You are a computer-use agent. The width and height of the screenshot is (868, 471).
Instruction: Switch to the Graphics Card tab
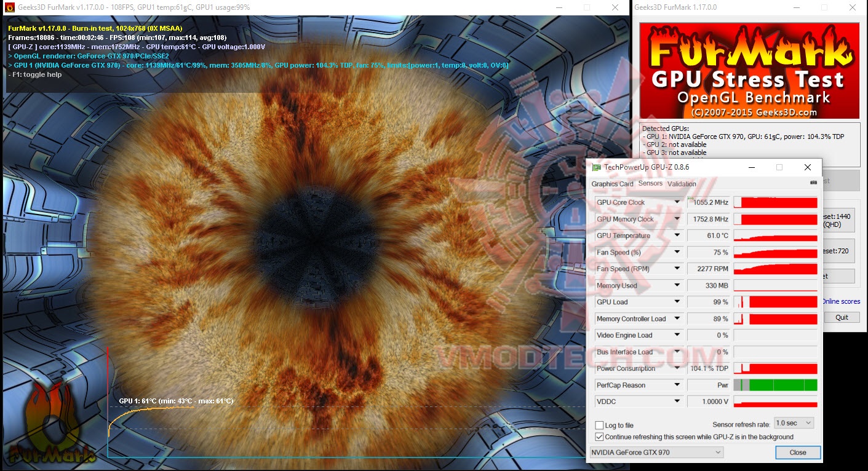point(612,184)
